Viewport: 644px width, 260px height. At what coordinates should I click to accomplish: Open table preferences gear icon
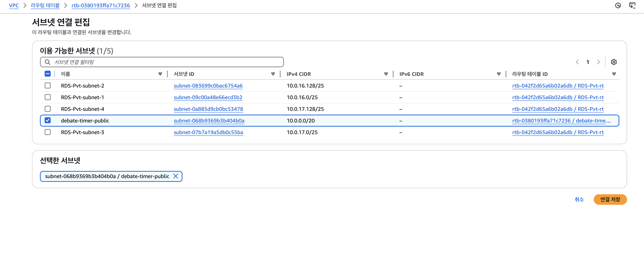[x=613, y=62]
